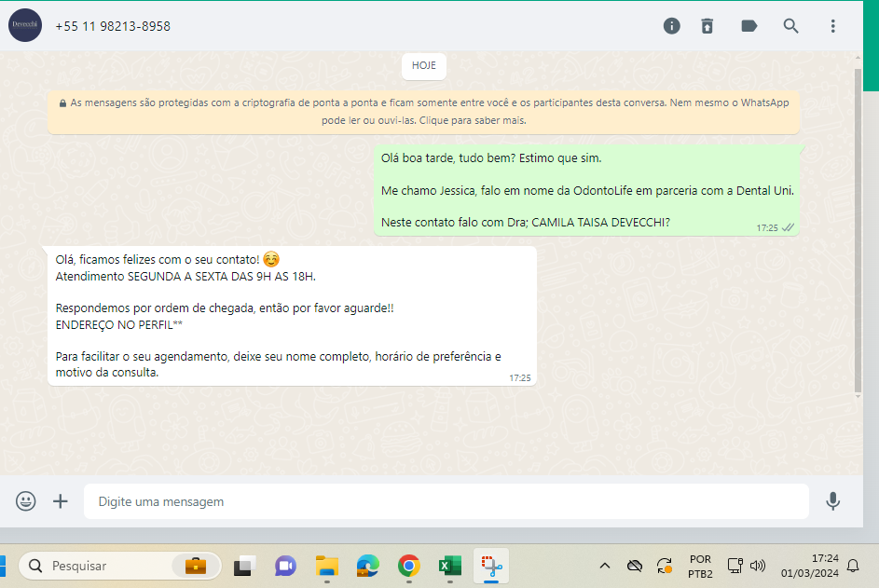Open contact number +55 11 98213-8958
Image resolution: width=879 pixels, height=588 pixels.
(113, 26)
